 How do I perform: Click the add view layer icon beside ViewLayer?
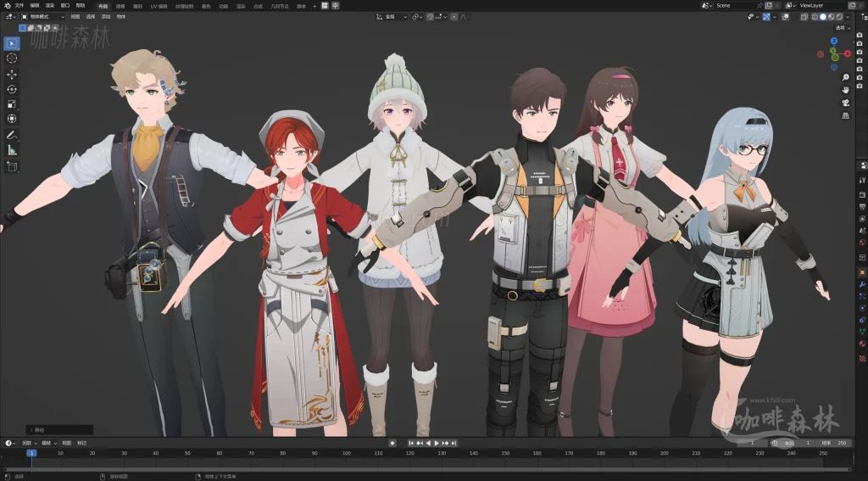click(x=853, y=5)
